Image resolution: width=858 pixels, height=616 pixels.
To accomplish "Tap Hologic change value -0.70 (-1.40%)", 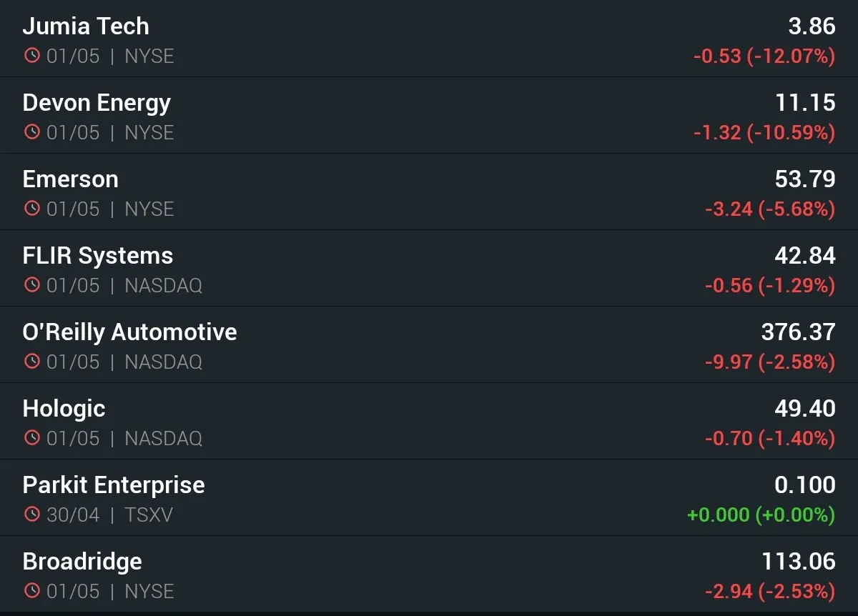I will (x=770, y=438).
